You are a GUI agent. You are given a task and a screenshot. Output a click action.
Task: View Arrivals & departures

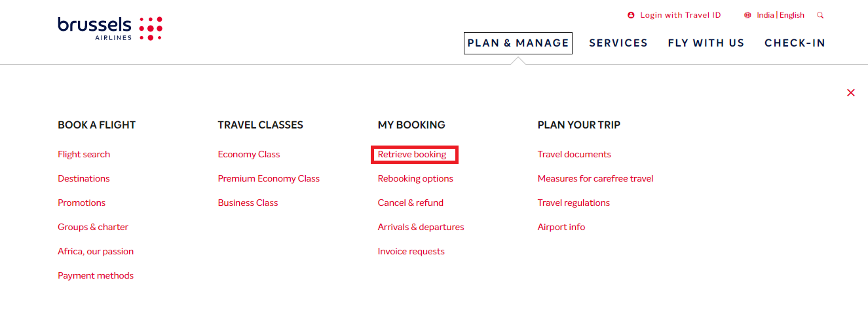421,227
